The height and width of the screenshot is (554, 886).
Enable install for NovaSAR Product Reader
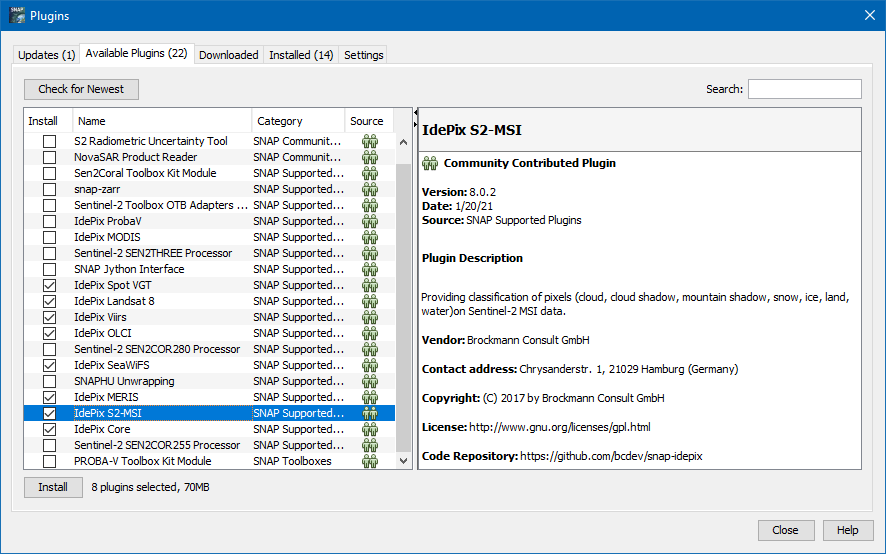pyautogui.click(x=50, y=157)
